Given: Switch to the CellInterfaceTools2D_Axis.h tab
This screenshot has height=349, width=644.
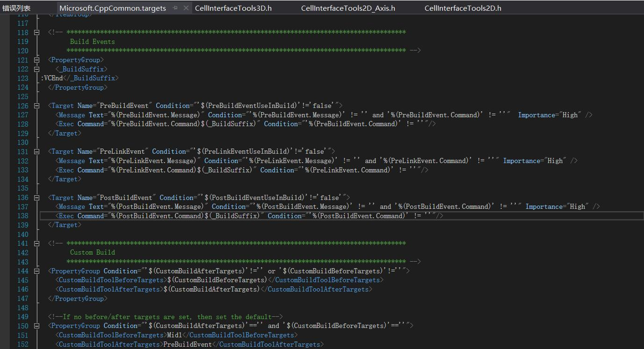Looking at the screenshot, I should 347,7.
